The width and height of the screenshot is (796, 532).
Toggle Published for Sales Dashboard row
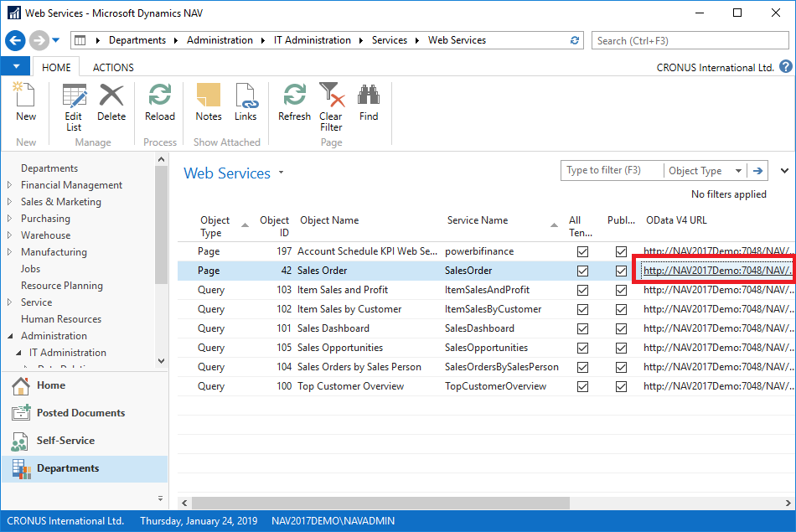click(x=621, y=328)
